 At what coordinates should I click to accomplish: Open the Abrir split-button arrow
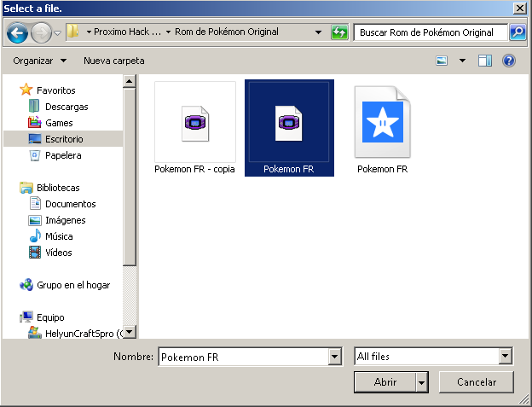click(422, 382)
